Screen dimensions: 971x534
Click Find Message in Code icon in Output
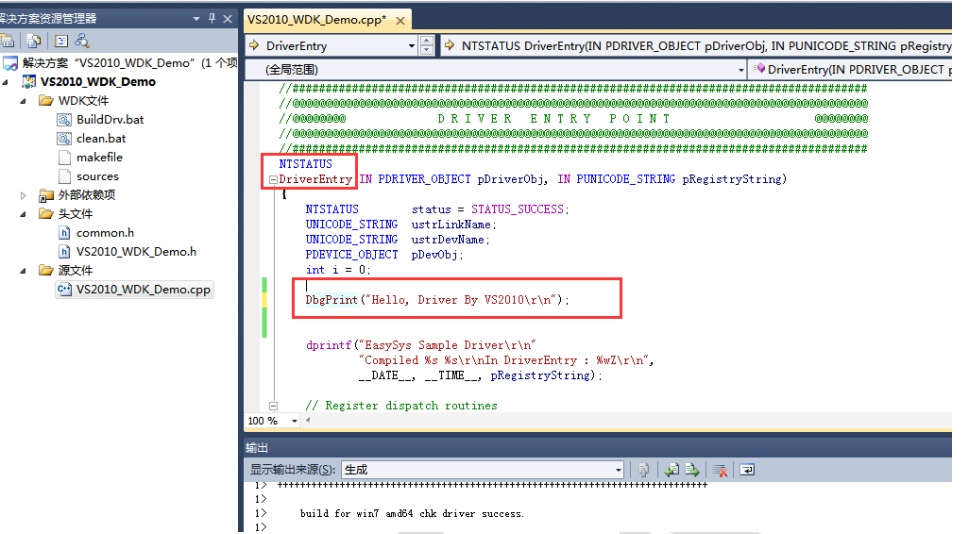coord(644,470)
